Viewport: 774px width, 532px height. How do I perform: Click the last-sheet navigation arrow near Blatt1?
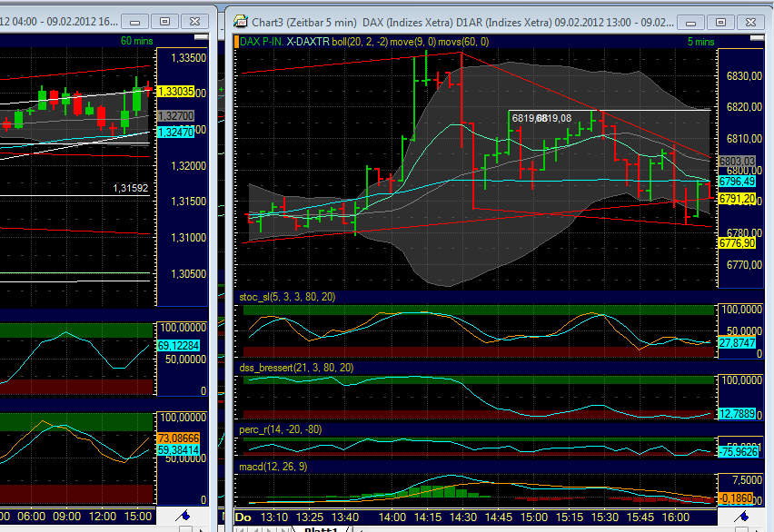coord(284,527)
